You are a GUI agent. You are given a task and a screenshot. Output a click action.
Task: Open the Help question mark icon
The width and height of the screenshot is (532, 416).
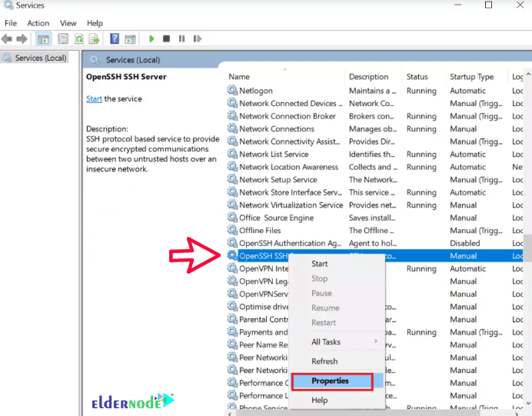tap(115, 38)
